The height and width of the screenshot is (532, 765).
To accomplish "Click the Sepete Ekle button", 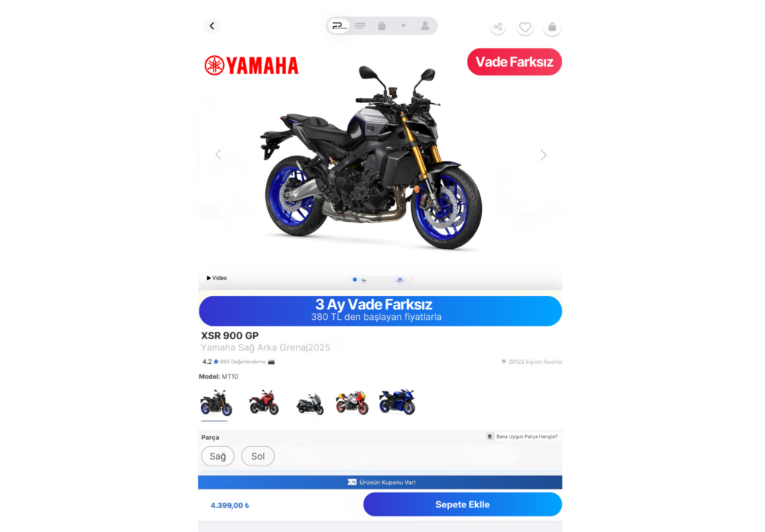I will (462, 504).
